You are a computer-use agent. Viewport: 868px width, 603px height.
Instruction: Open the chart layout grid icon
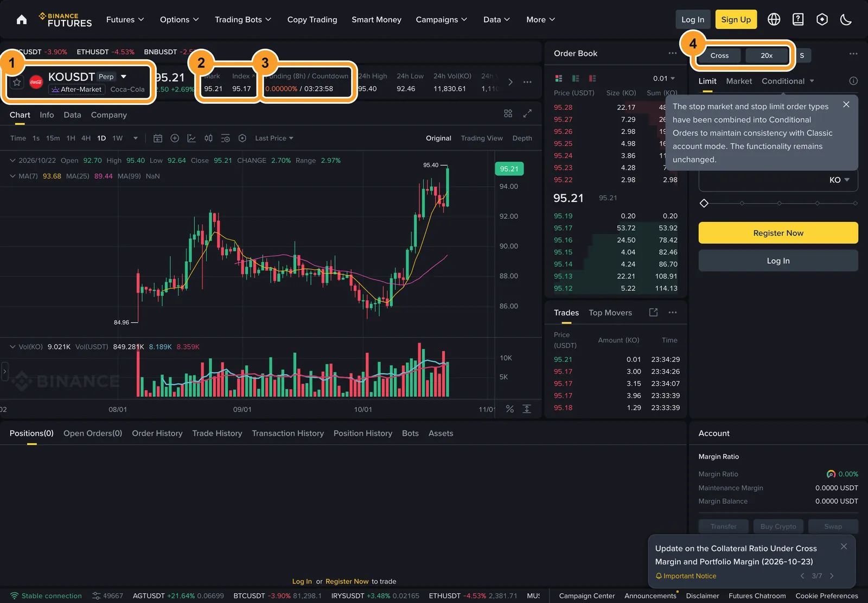[x=508, y=113]
